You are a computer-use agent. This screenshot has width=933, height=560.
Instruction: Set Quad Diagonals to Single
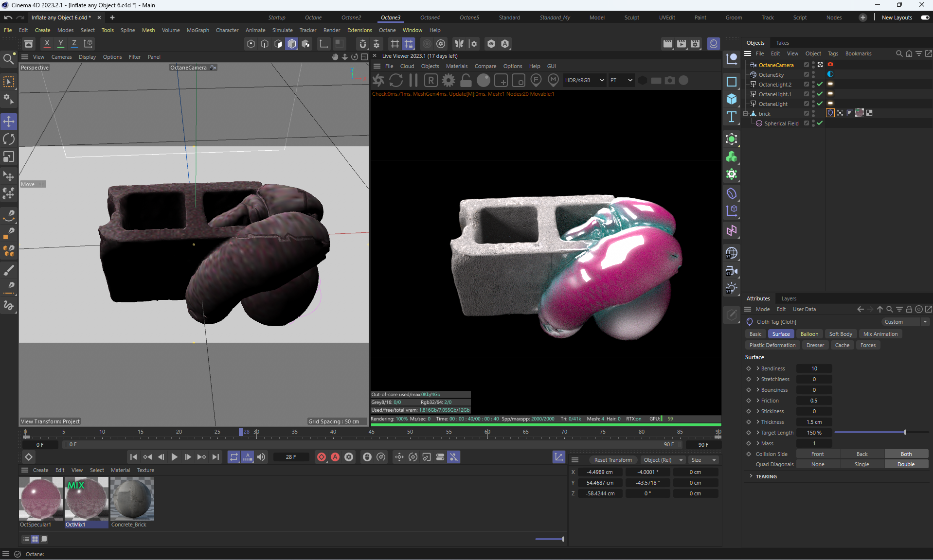[862, 464]
